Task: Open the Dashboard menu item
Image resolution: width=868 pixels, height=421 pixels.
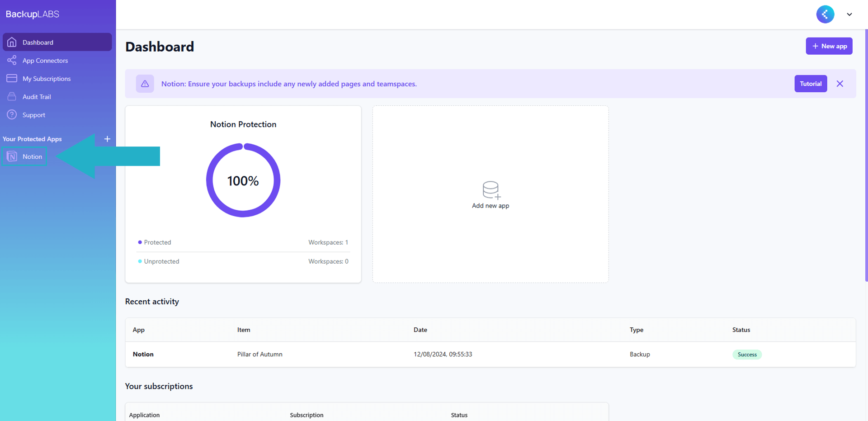Action: pyautogui.click(x=57, y=42)
